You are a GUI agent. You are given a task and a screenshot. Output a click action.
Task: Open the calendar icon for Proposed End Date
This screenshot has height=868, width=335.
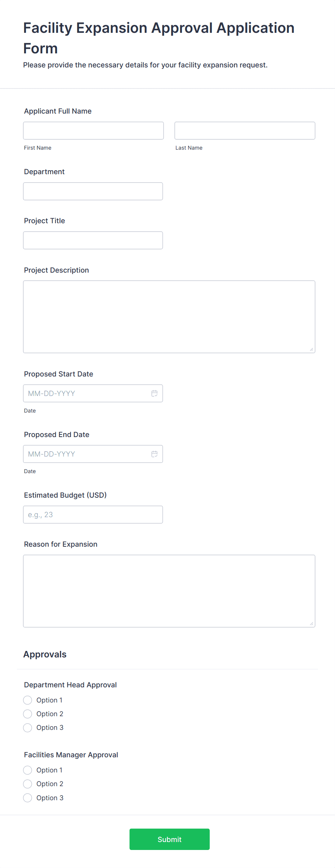(x=155, y=454)
